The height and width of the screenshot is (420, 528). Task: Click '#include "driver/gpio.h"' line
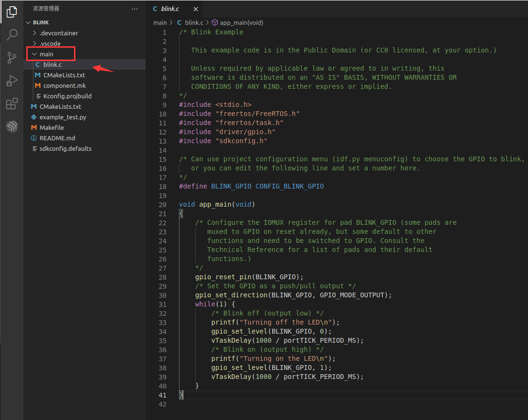coord(227,132)
